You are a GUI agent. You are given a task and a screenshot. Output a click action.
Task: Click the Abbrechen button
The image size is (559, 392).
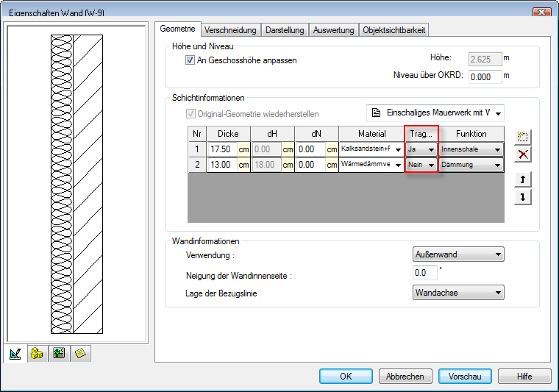(405, 377)
